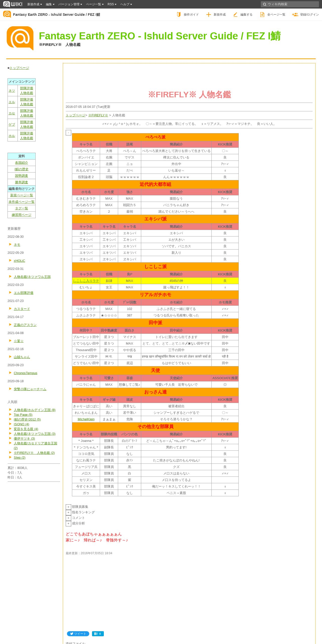Open 突撃小隊にゃーチーム update link
322x644 pixels.
[x=30, y=389]
